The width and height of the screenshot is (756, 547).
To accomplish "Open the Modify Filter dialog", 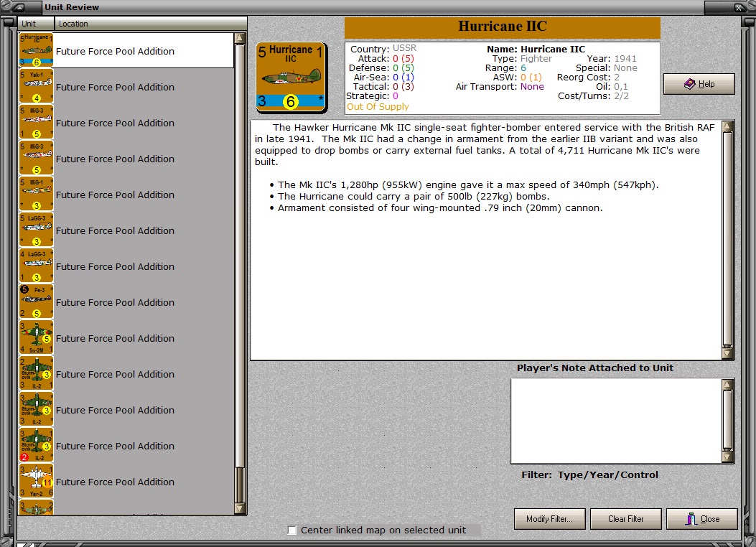I will [550, 519].
